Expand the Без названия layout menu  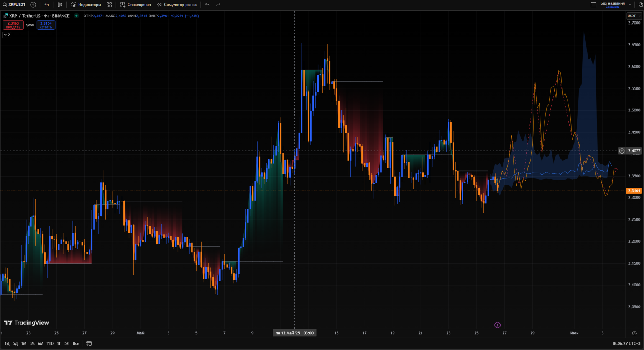[630, 5]
